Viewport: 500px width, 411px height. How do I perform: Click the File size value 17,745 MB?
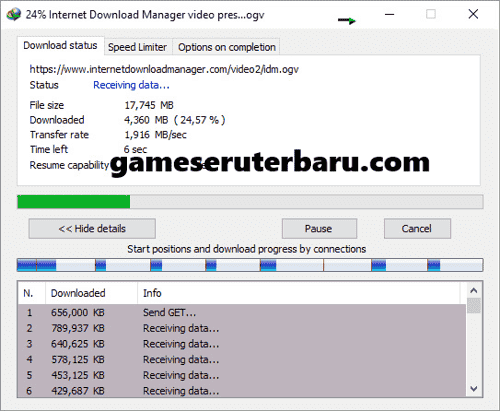pos(149,105)
